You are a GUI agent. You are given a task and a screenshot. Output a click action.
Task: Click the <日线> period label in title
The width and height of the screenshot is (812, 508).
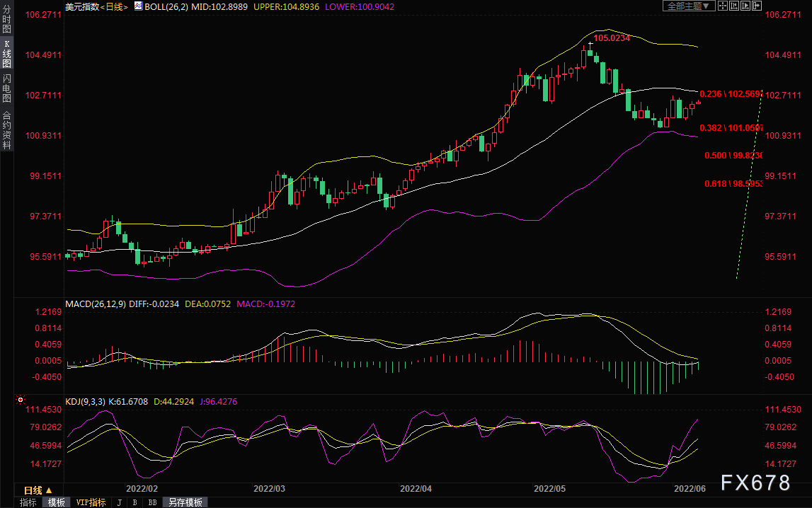(x=113, y=7)
